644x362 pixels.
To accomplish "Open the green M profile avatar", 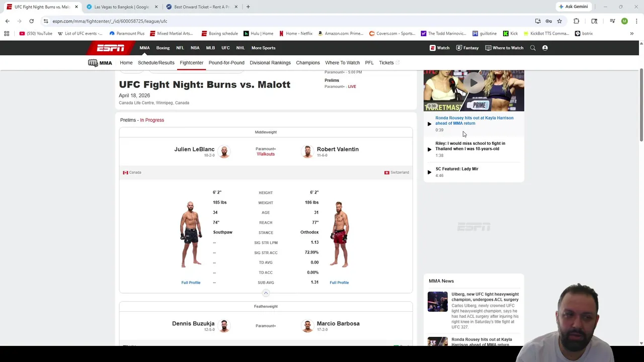I will coord(624,21).
